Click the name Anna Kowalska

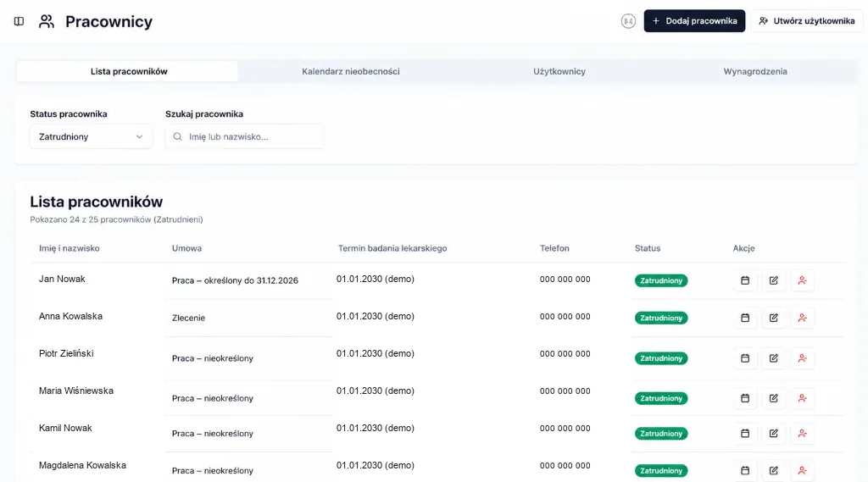(70, 316)
